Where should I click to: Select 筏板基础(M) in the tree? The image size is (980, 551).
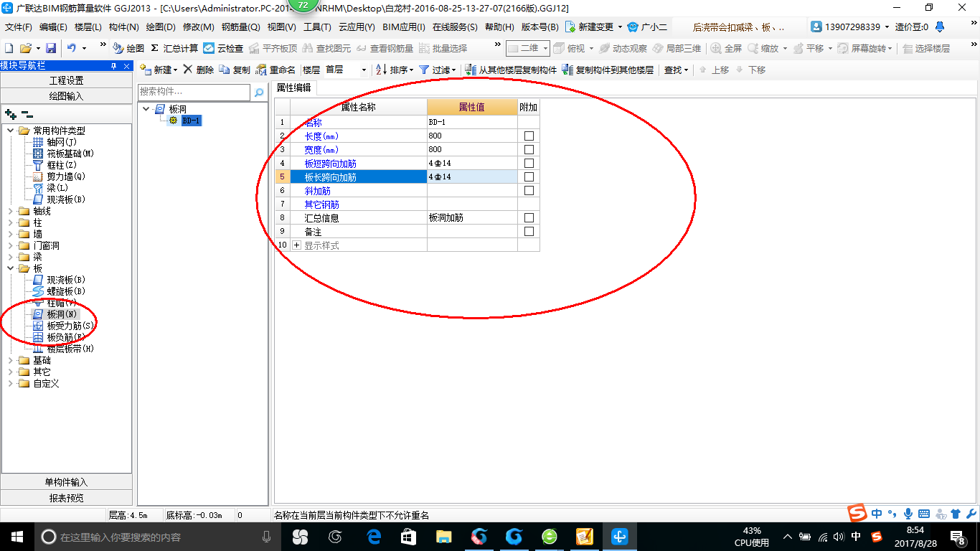coord(64,154)
